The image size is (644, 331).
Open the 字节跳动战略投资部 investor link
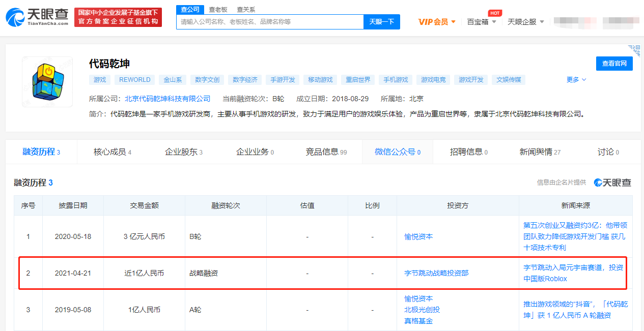[x=436, y=273]
